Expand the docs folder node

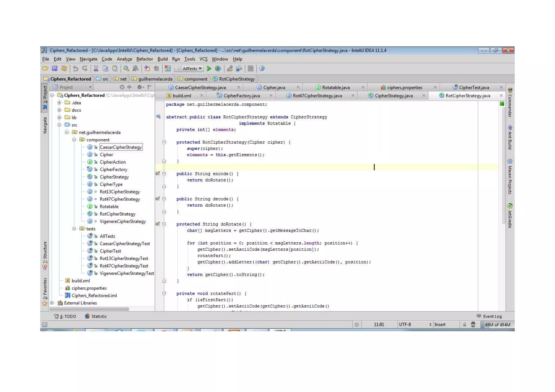59,110
